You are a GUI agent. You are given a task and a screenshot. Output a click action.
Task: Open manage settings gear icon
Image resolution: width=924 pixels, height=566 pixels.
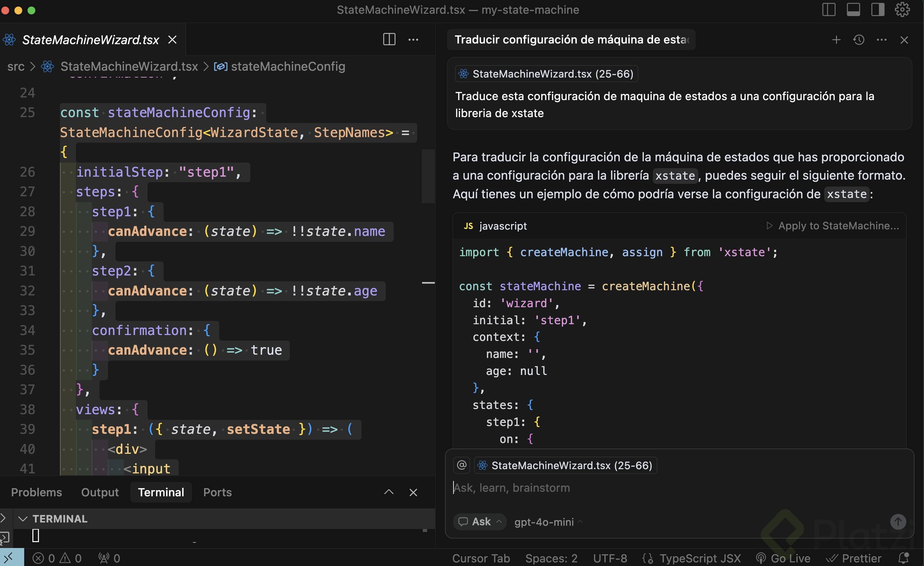click(x=902, y=10)
